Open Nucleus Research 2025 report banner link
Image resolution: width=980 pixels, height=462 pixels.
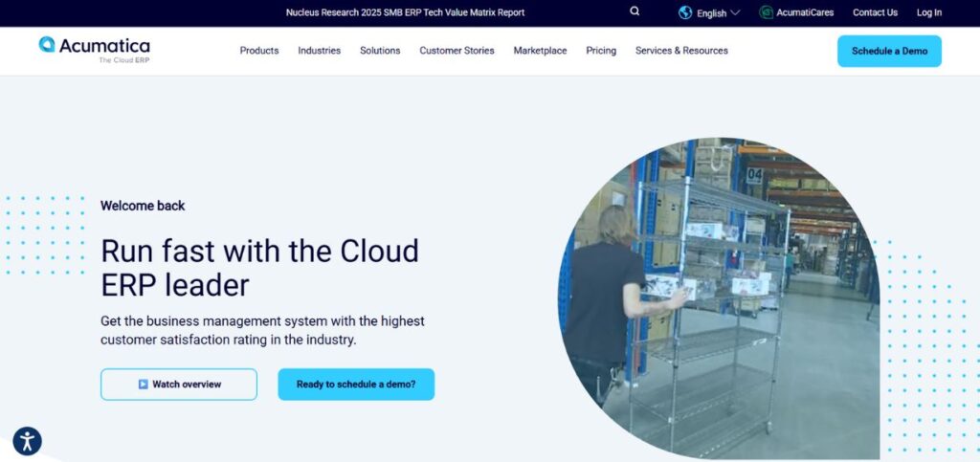pos(405,12)
